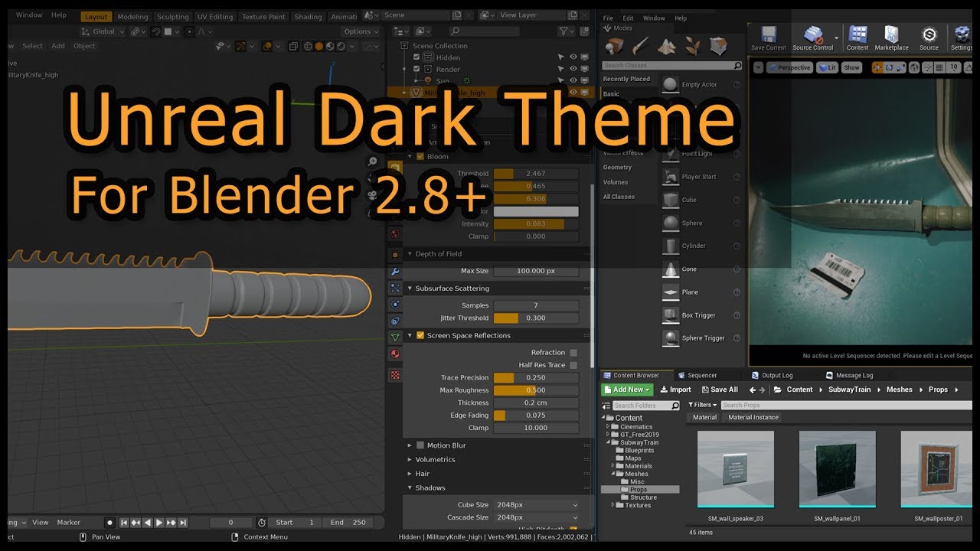Viewport: 980px width, 551px height.
Task: Place the Cylinder actor icon
Action: [670, 246]
